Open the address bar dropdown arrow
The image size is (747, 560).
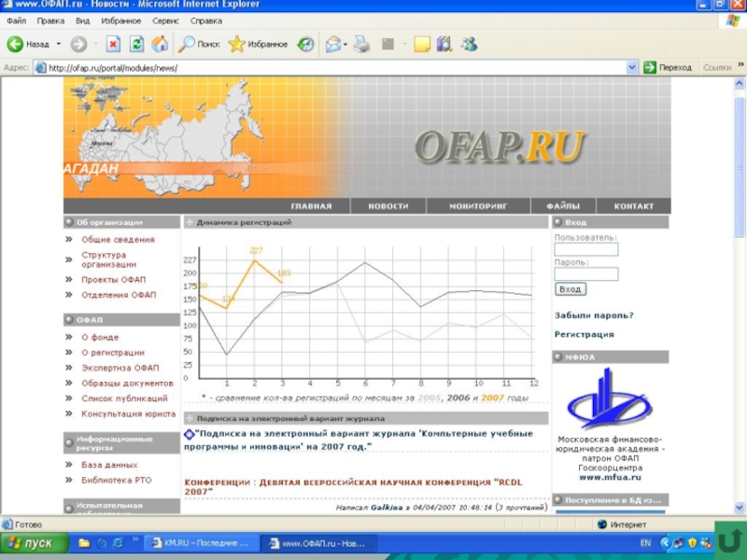(x=632, y=67)
